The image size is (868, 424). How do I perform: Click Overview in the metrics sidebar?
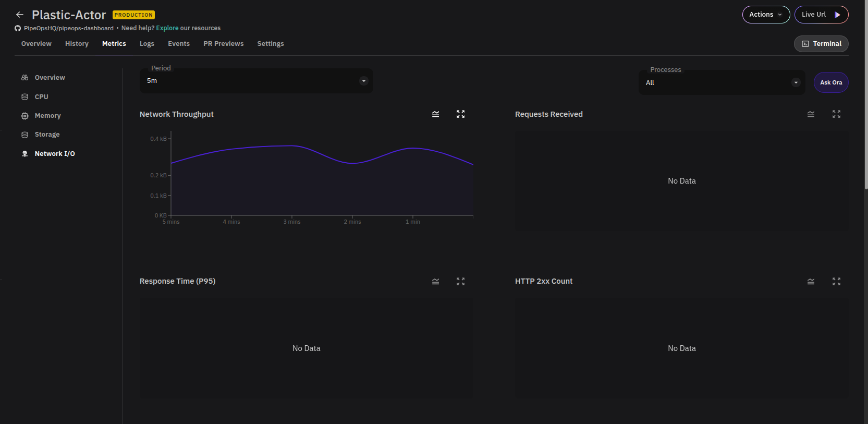(50, 78)
